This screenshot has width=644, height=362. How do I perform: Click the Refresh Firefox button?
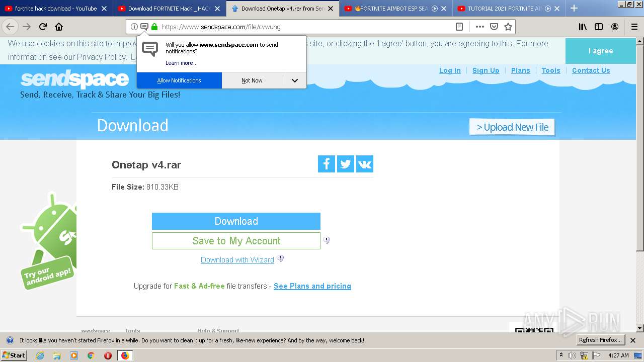[601, 340]
